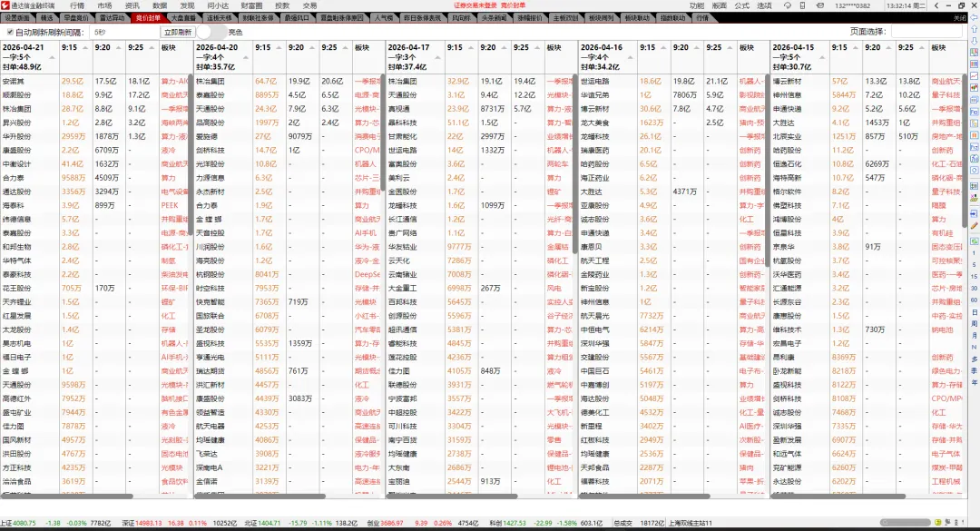Toggle the 自动刷新 checkbox
The image size is (980, 531).
point(10,32)
